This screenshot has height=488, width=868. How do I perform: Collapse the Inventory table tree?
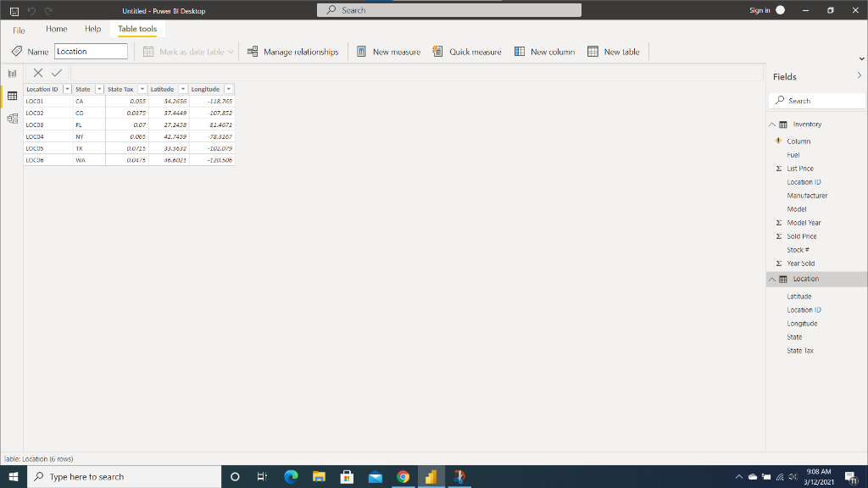772,125
